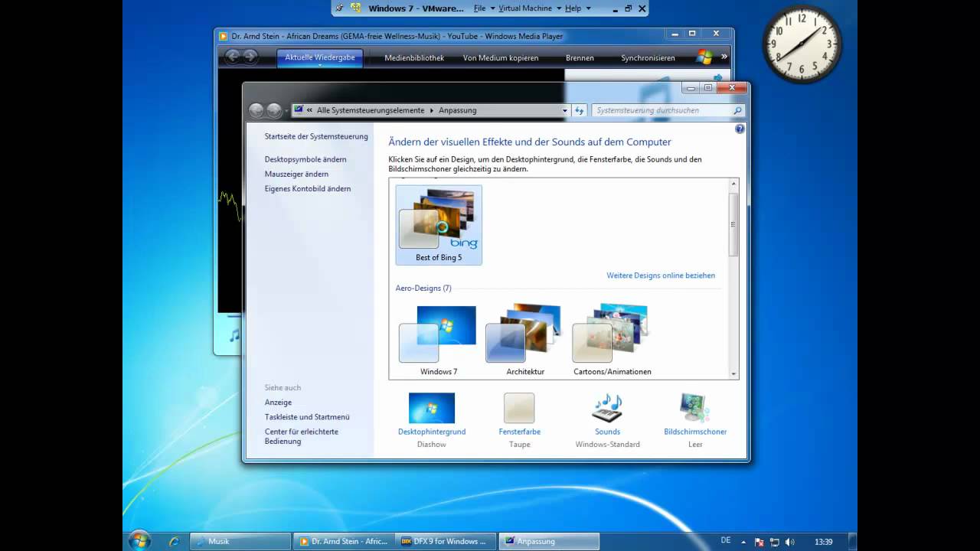980x551 pixels.
Task: Click the network tray icon
Action: [775, 542]
